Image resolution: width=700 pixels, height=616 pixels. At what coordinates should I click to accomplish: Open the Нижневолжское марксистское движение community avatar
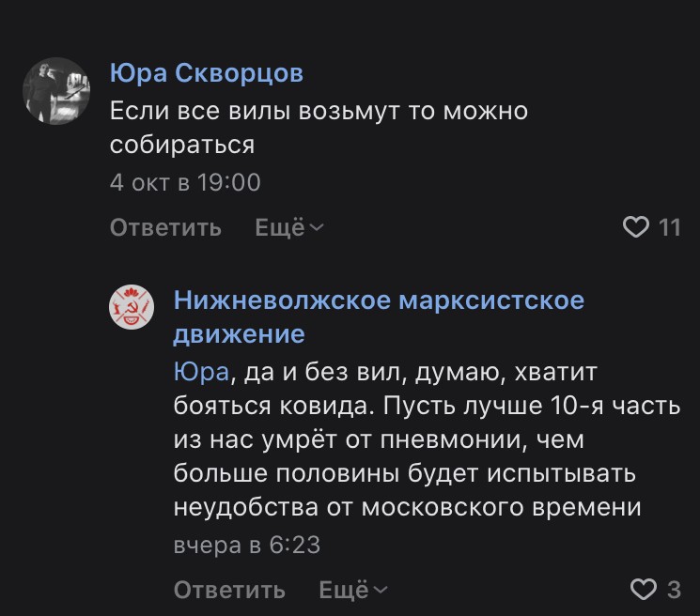tap(132, 308)
